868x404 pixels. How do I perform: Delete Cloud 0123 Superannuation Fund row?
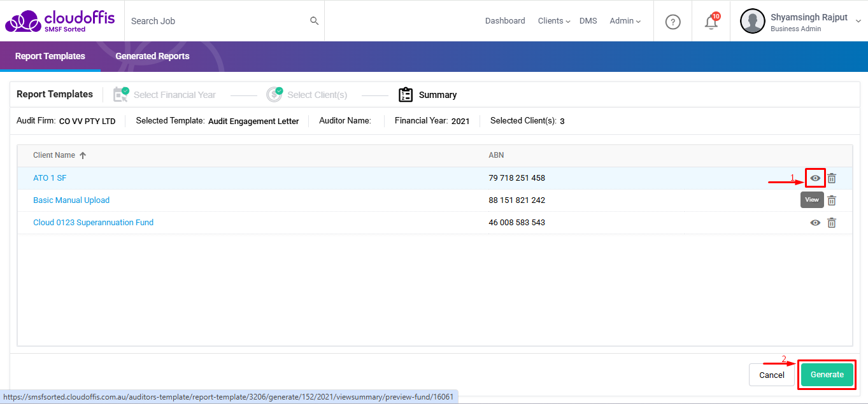(832, 223)
